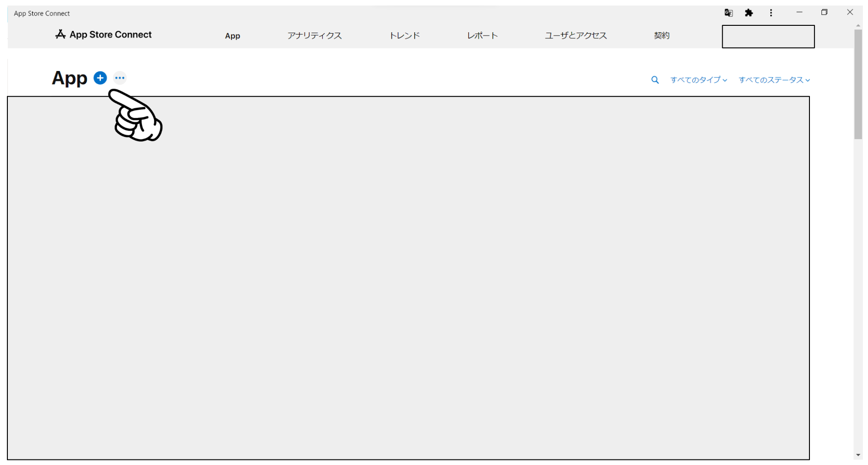Expand the すべてのタイプ filter dropdown
The image size is (868, 465).
[x=698, y=80]
